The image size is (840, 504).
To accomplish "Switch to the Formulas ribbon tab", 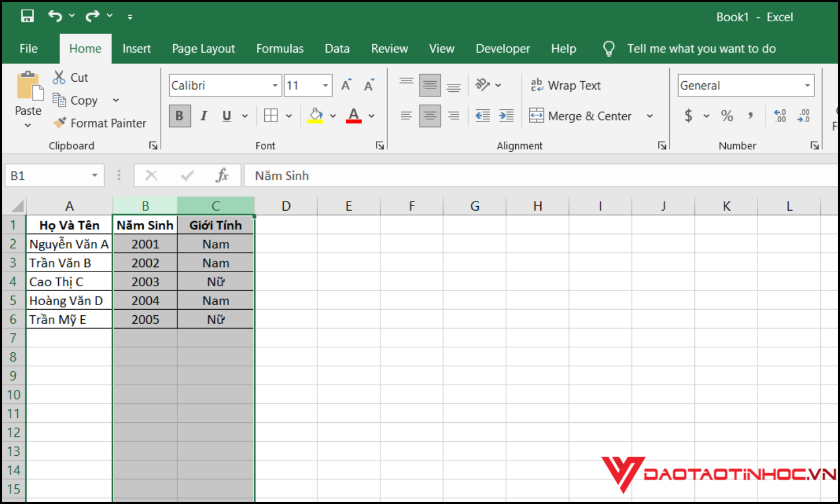I will [279, 49].
